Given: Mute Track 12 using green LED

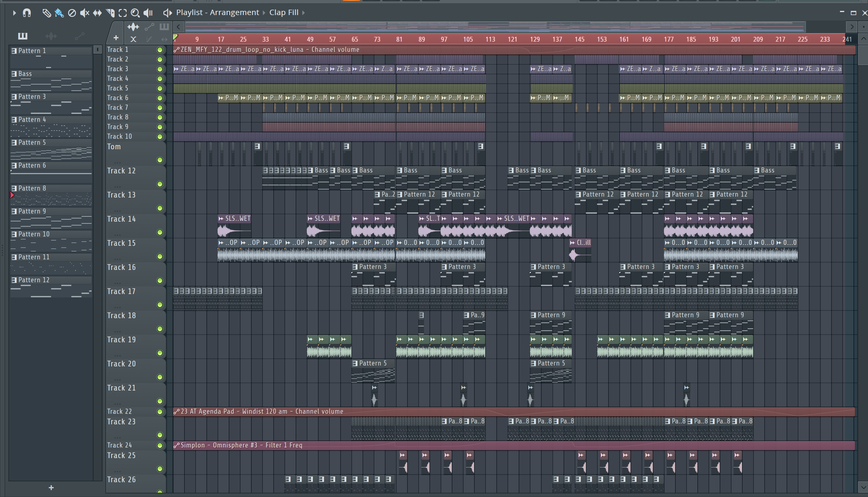Looking at the screenshot, I should click(x=160, y=184).
